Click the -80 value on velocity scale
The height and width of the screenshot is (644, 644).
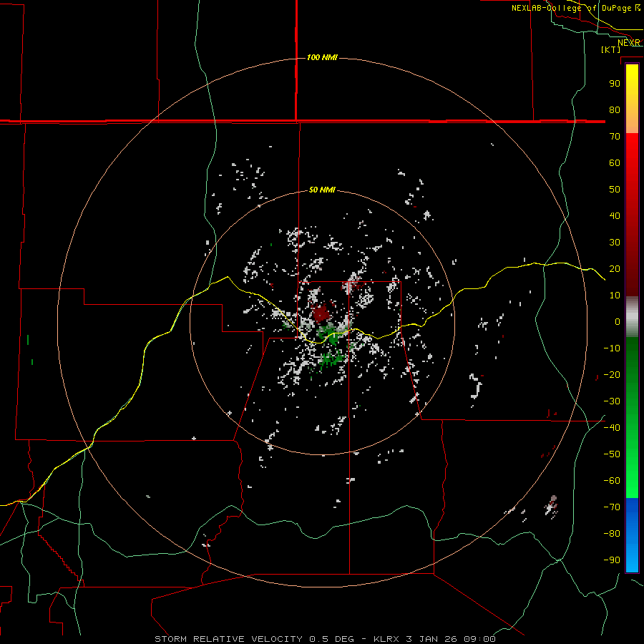612,534
